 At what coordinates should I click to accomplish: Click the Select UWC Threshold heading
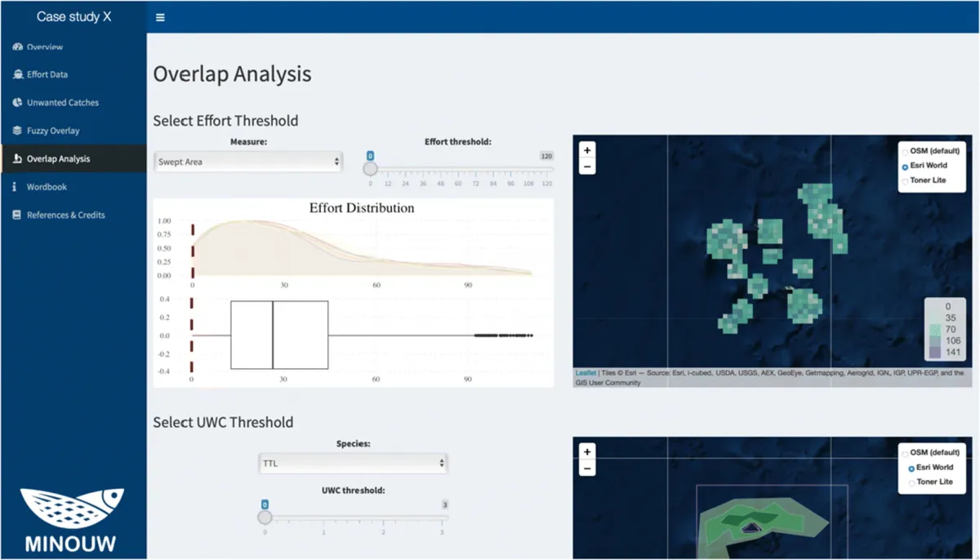pos(223,422)
